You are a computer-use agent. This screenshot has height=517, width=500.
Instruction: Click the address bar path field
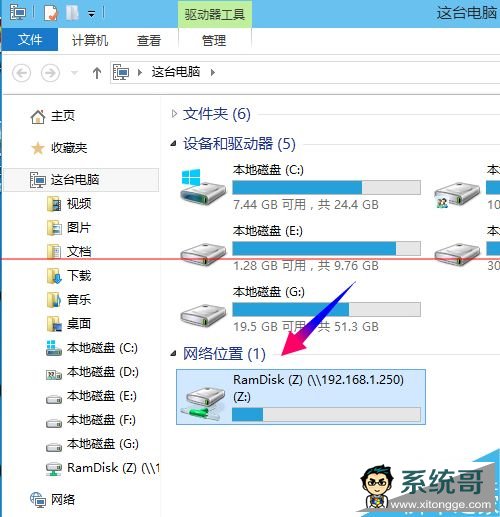[305, 72]
